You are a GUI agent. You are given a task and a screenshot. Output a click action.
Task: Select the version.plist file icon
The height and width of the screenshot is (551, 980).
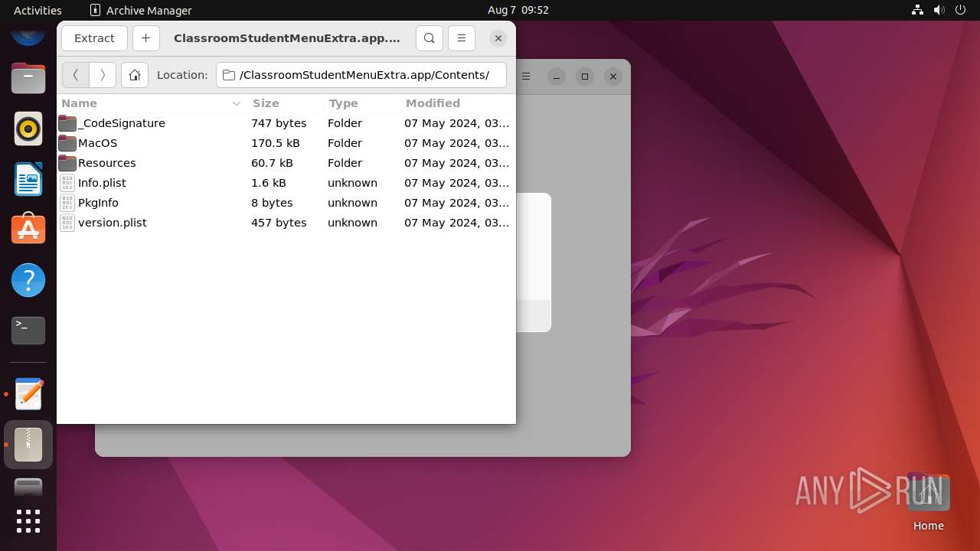pyautogui.click(x=67, y=223)
